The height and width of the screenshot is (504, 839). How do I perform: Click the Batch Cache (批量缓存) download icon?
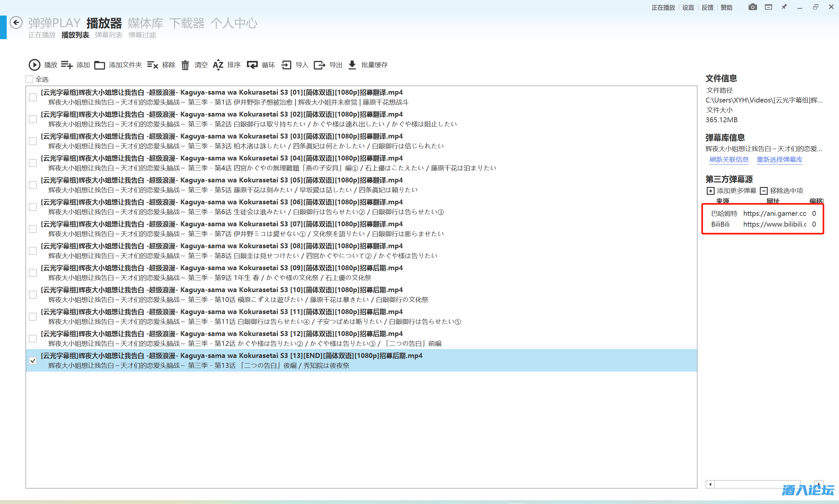[352, 65]
